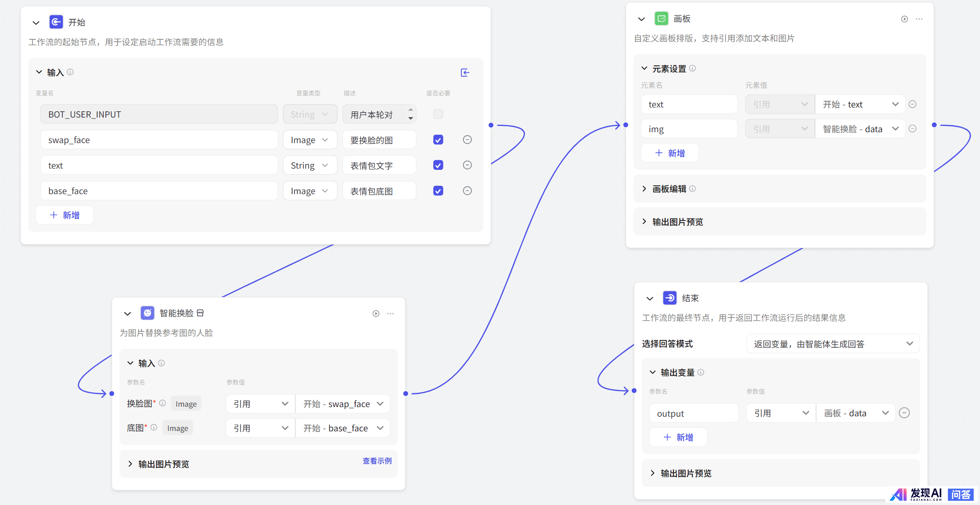The height and width of the screenshot is (505, 980).
Task: Toggle required checkbox for text variable
Action: pyautogui.click(x=438, y=165)
